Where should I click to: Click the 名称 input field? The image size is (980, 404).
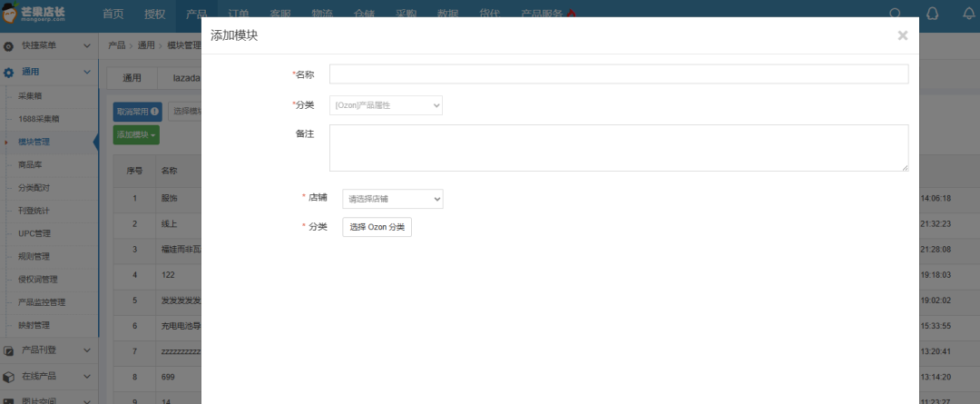(619, 74)
